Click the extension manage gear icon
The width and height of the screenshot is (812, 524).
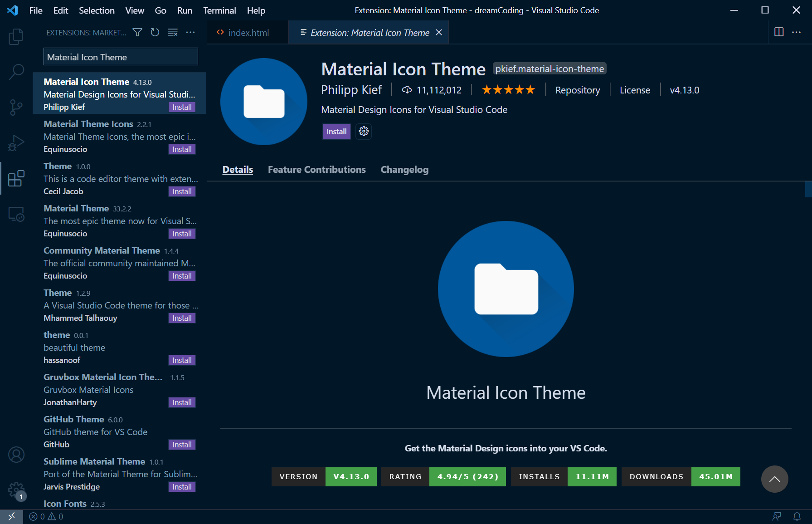coord(364,132)
